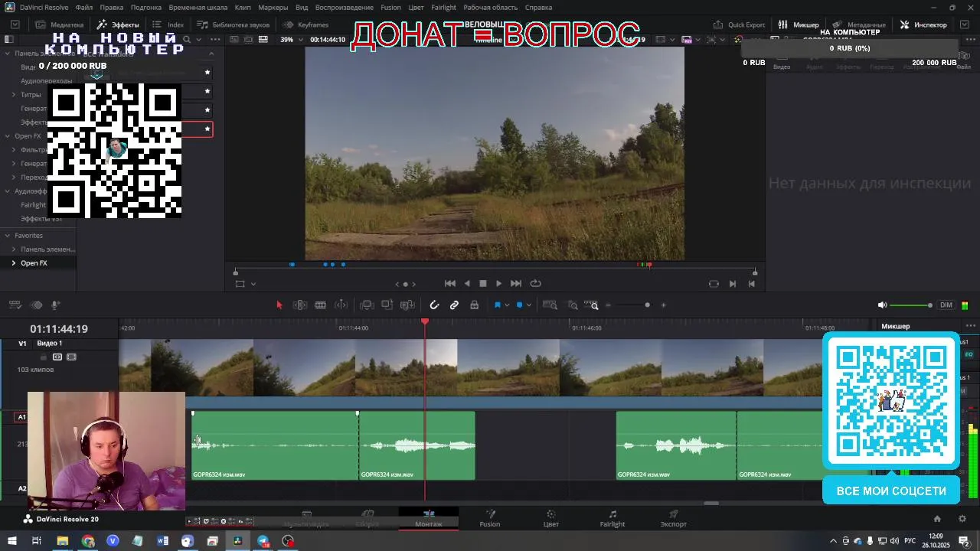Open the marker color dropdown arrow
The width and height of the screenshot is (980, 551).
pyautogui.click(x=528, y=305)
